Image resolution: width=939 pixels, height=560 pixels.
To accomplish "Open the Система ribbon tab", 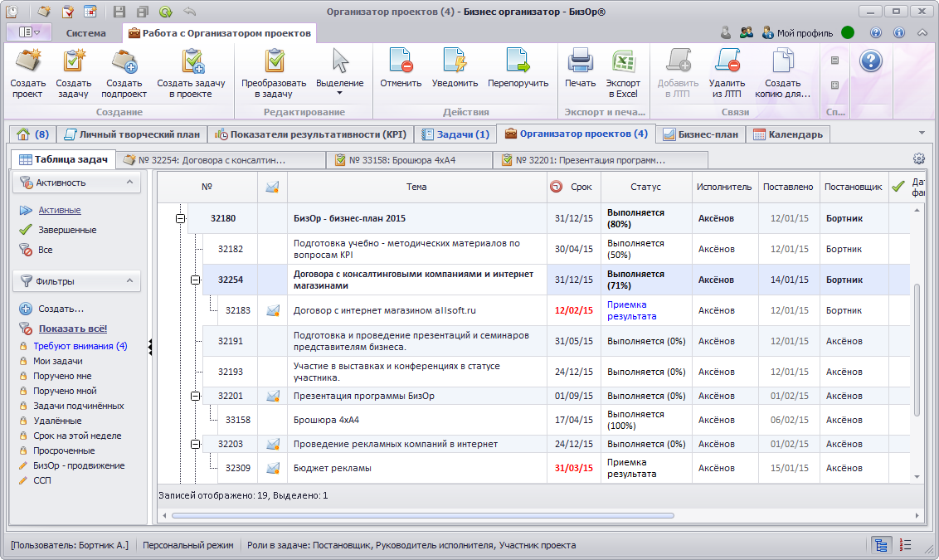I will click(86, 33).
